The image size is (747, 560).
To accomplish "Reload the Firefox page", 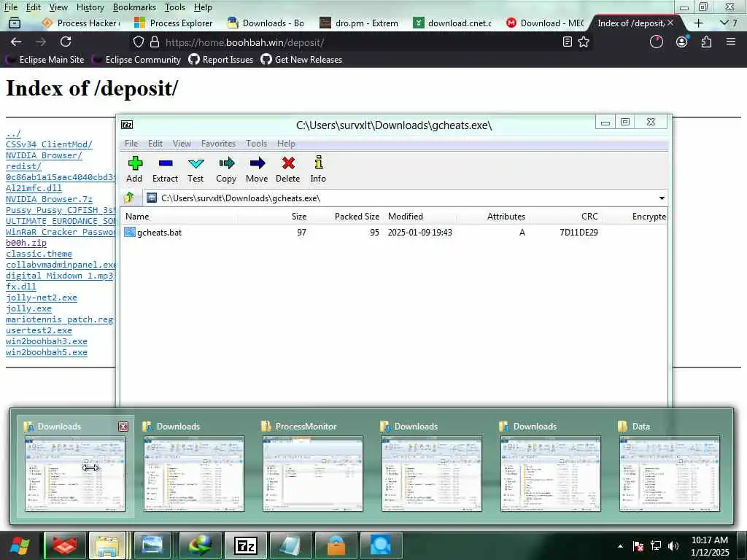I will click(x=66, y=42).
